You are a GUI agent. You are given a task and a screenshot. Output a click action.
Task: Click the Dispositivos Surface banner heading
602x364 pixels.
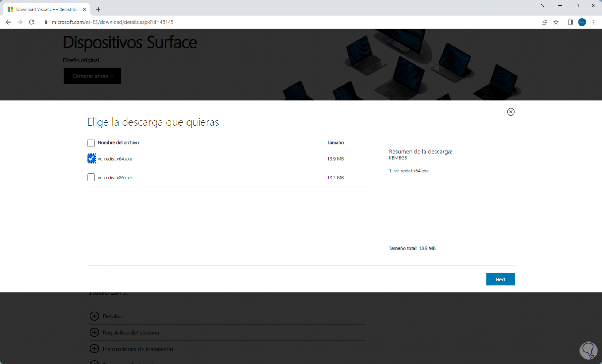pyautogui.click(x=130, y=43)
